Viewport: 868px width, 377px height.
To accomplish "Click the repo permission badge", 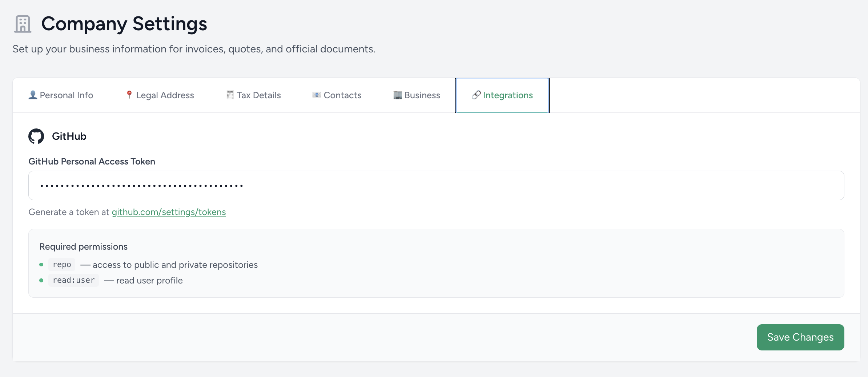I will (61, 265).
